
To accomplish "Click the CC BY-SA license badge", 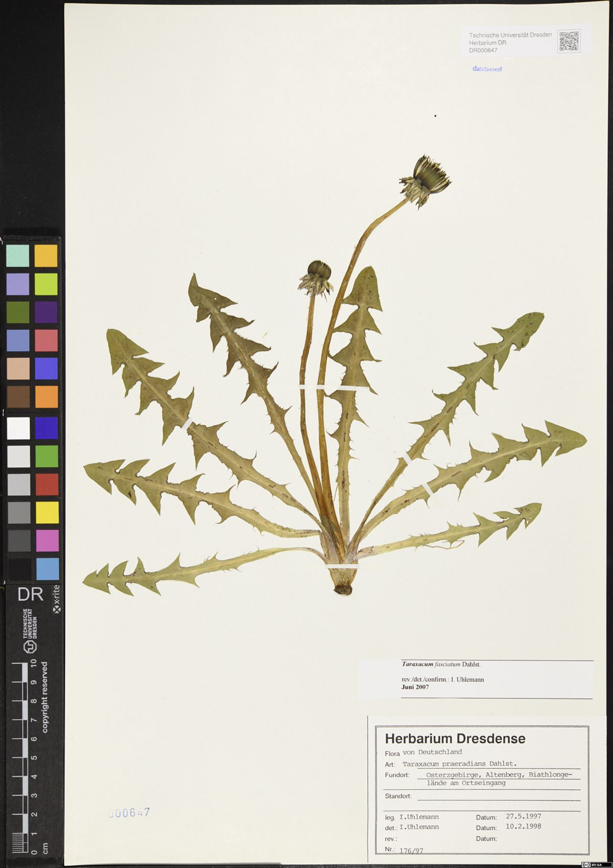I will click(592, 864).
